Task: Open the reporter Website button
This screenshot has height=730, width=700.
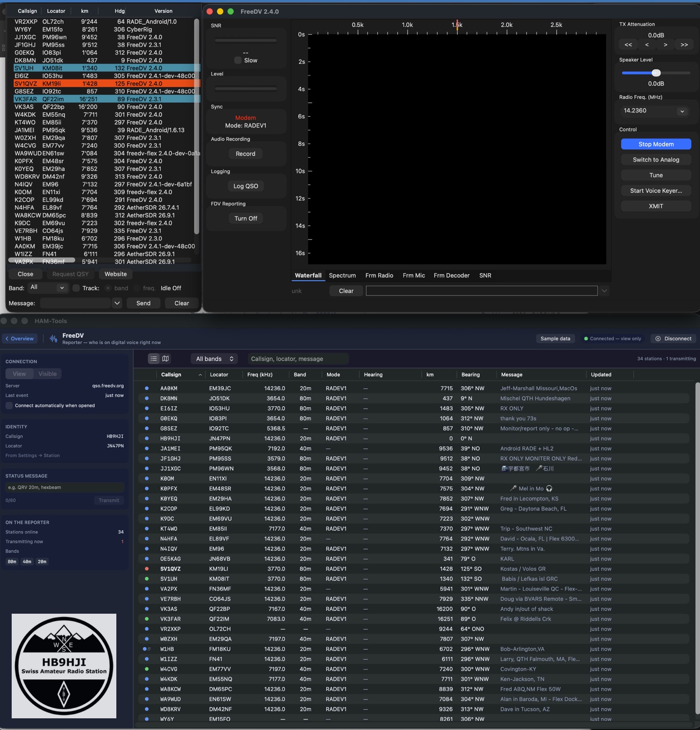Action: 115,274
